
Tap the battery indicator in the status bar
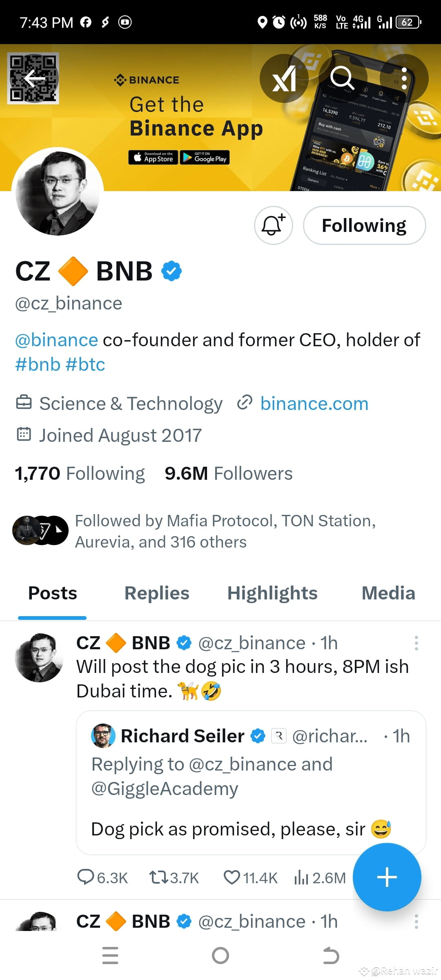coord(407,22)
